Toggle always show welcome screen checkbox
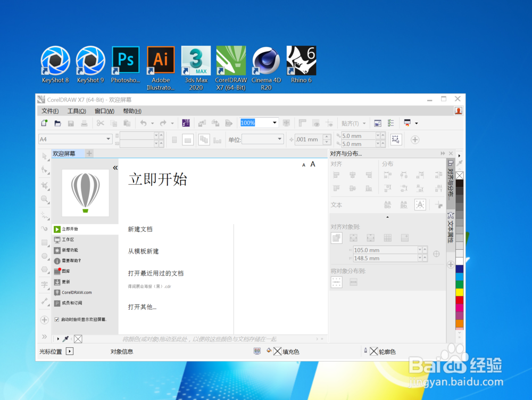532x400 pixels. point(57,320)
